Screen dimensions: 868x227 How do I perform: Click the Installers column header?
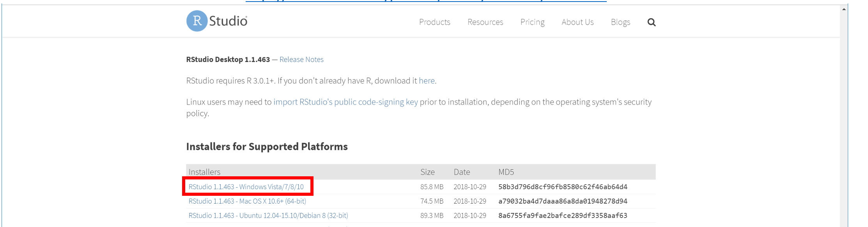[x=204, y=172]
